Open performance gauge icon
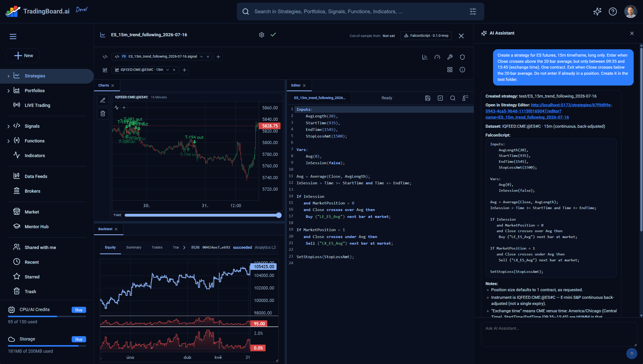This screenshot has height=364, width=643. (437, 57)
